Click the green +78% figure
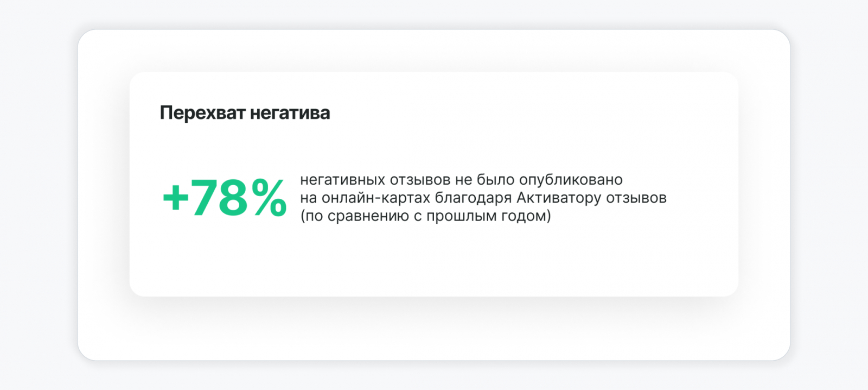This screenshot has height=390, width=868. [x=225, y=198]
